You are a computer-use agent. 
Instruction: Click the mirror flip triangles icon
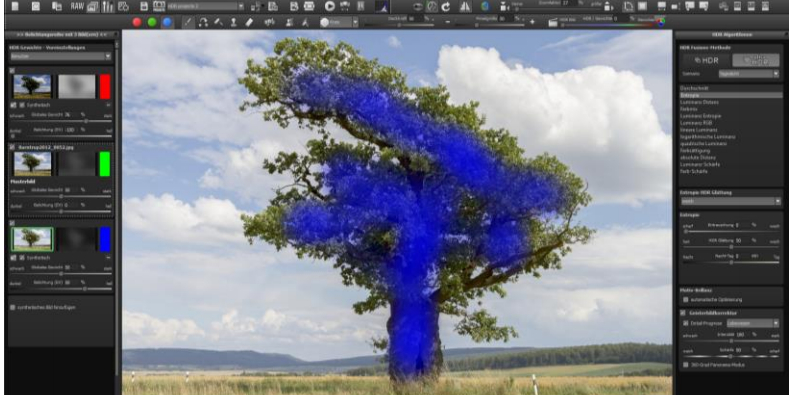click(465, 7)
